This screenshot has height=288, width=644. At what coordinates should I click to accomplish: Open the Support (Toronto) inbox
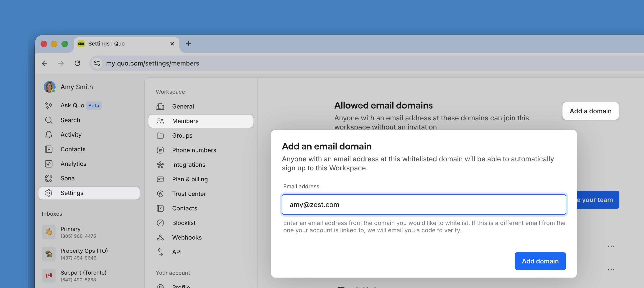[x=89, y=276]
